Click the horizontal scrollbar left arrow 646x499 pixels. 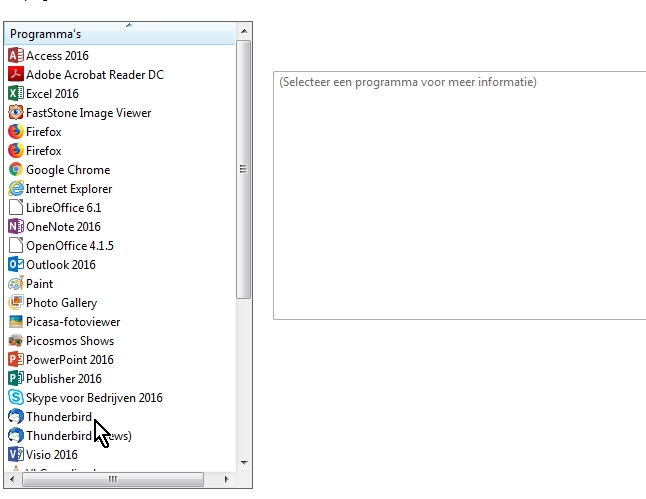[13, 480]
